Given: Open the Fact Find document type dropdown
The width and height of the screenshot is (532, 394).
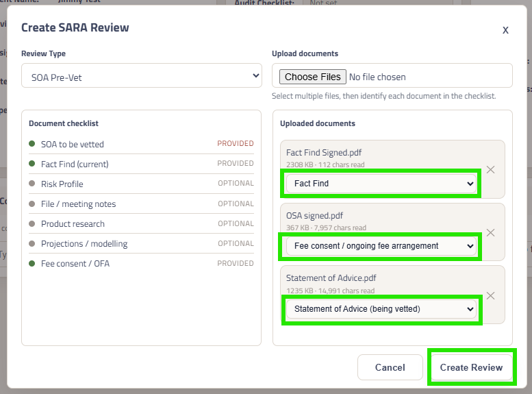Looking at the screenshot, I should coord(381,184).
